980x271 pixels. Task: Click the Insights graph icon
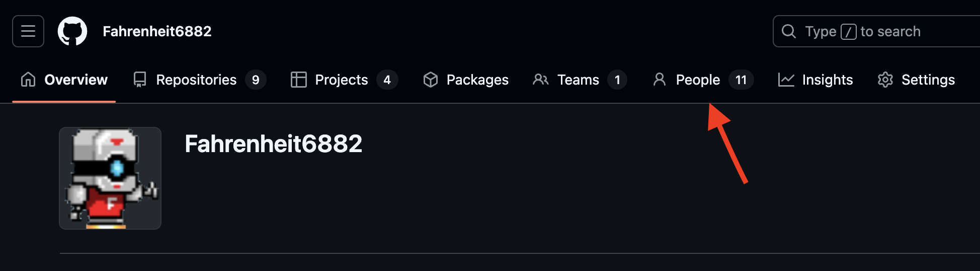(786, 80)
